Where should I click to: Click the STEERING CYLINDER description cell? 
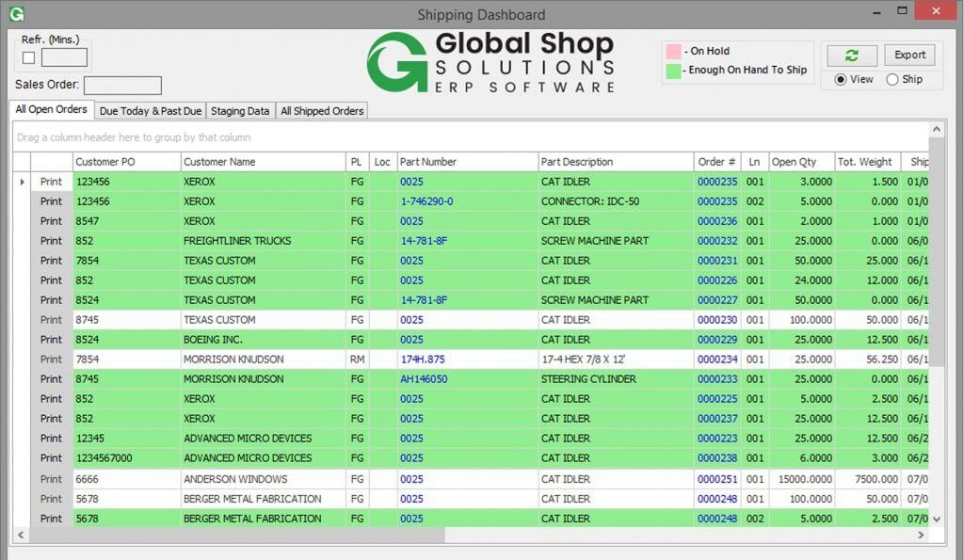pyautogui.click(x=616, y=378)
